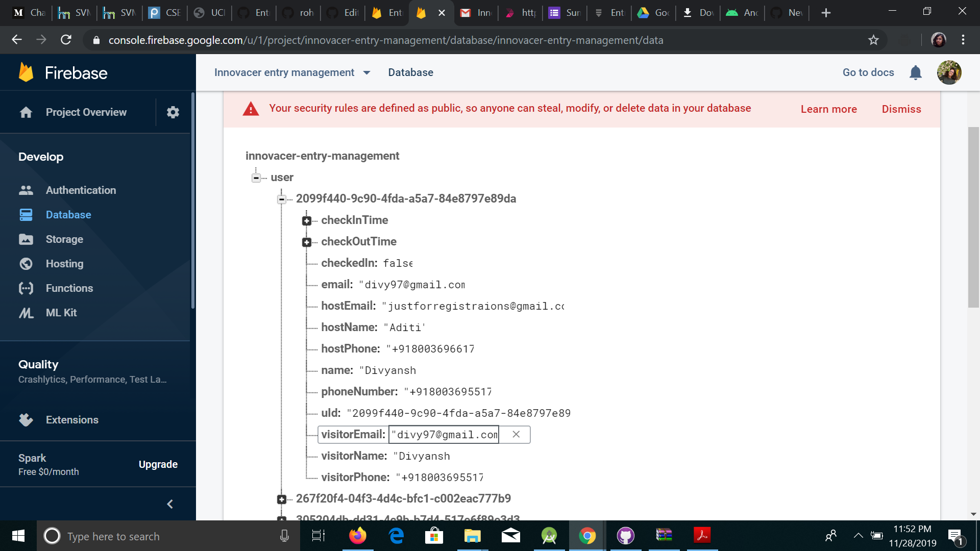Select Storage in the sidebar
Viewport: 980px width, 551px height.
64,239
